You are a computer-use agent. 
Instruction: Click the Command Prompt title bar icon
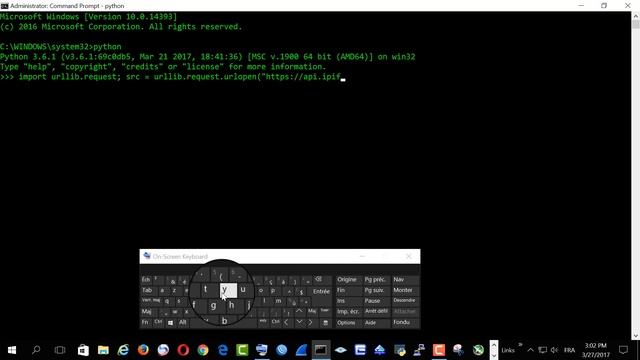coord(4,6)
